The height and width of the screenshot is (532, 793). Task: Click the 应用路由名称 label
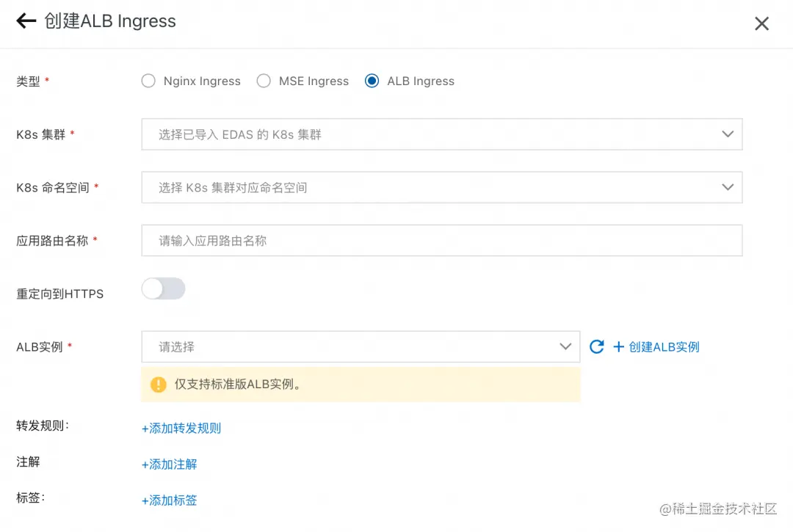(x=52, y=241)
